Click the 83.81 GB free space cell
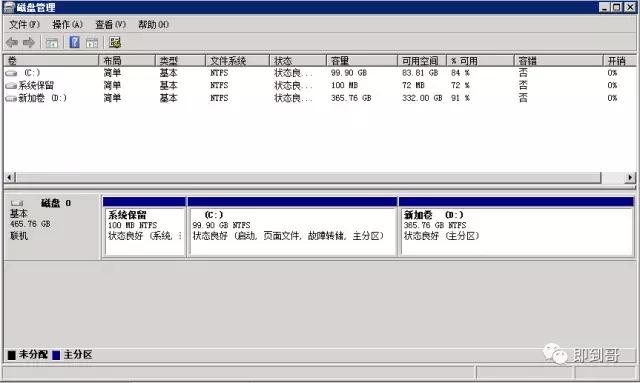Screen dimensions: 640x383 point(420,73)
